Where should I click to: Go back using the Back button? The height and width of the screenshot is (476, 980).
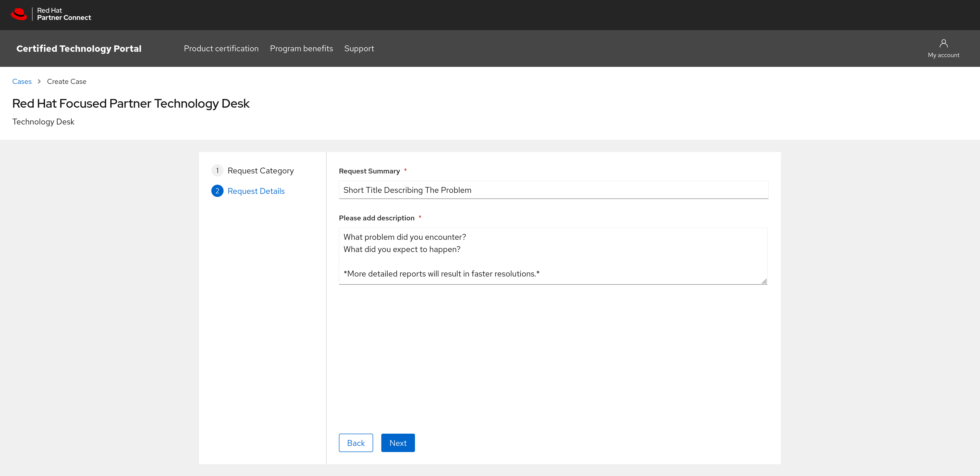[x=356, y=443]
